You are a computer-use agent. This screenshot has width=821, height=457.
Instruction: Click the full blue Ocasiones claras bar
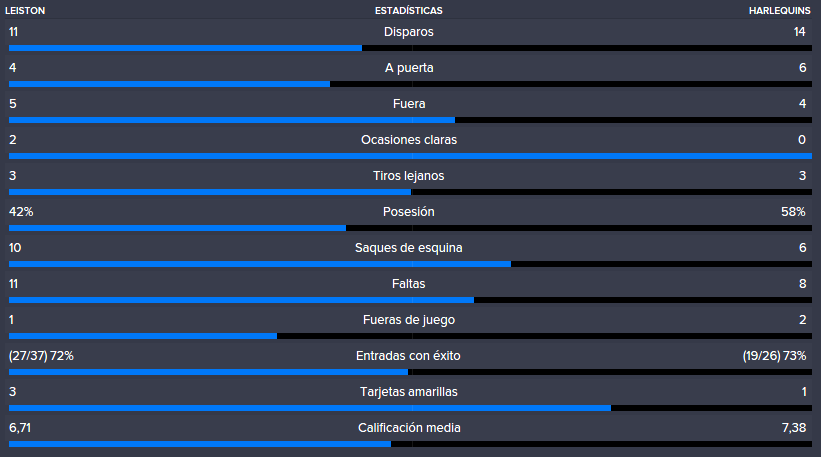coord(410,156)
